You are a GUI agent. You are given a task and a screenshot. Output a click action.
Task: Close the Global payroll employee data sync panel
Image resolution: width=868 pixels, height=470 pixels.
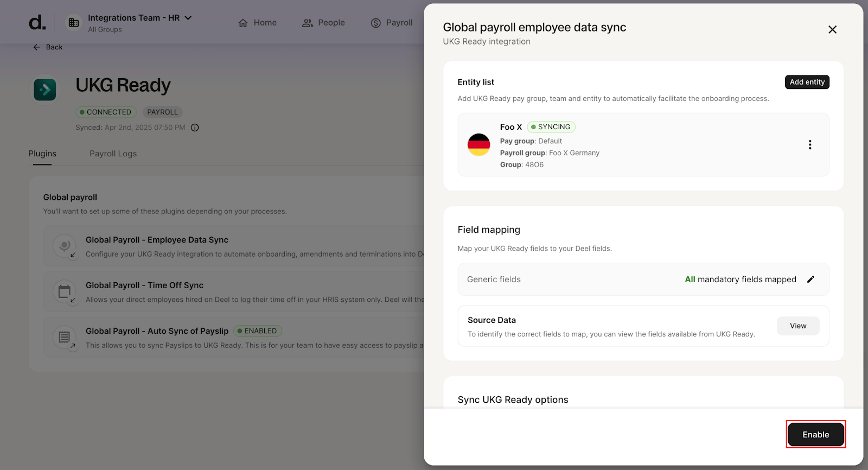[x=832, y=29]
